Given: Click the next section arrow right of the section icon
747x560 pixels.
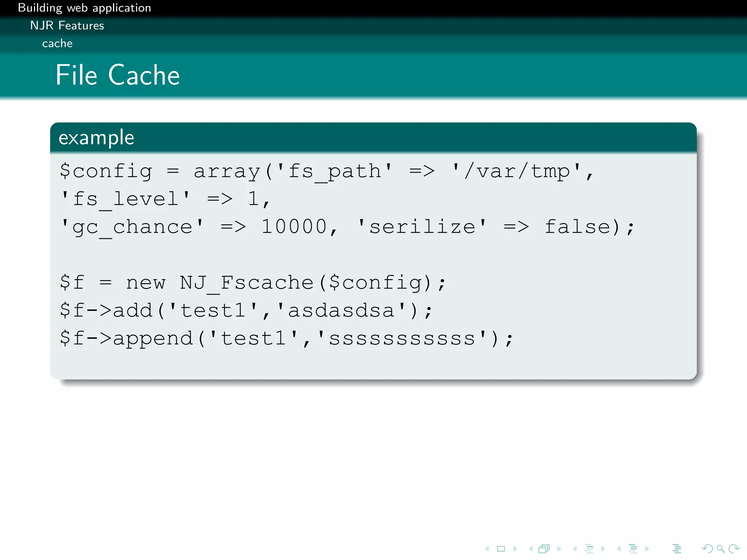Looking at the screenshot, I should [647, 549].
